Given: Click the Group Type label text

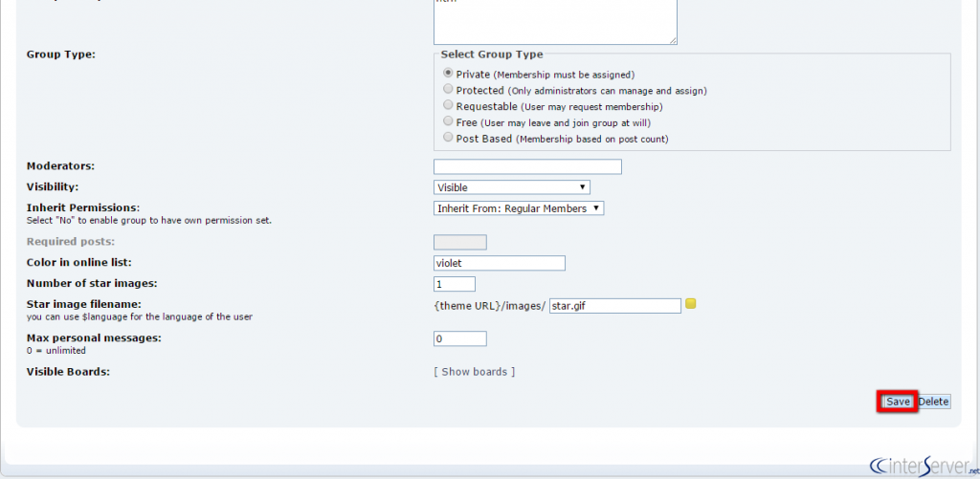Looking at the screenshot, I should coord(60,54).
